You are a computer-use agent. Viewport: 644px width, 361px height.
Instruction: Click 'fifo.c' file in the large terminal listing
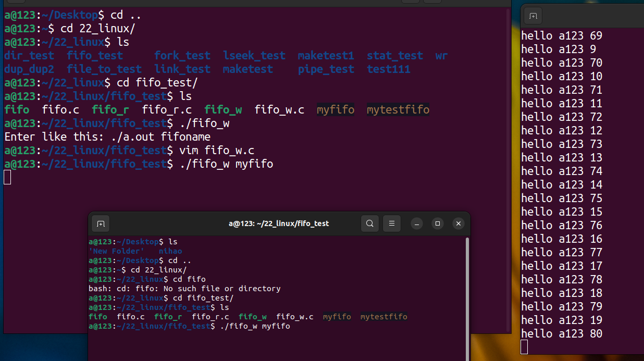point(60,110)
